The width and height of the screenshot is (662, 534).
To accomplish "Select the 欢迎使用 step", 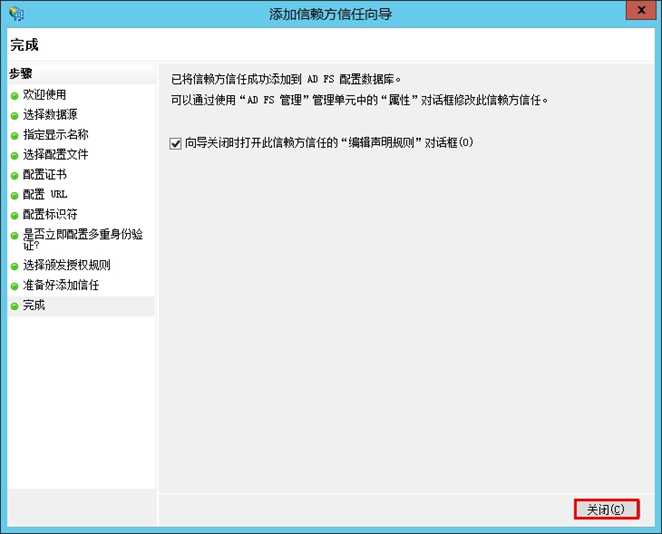I will [x=44, y=95].
